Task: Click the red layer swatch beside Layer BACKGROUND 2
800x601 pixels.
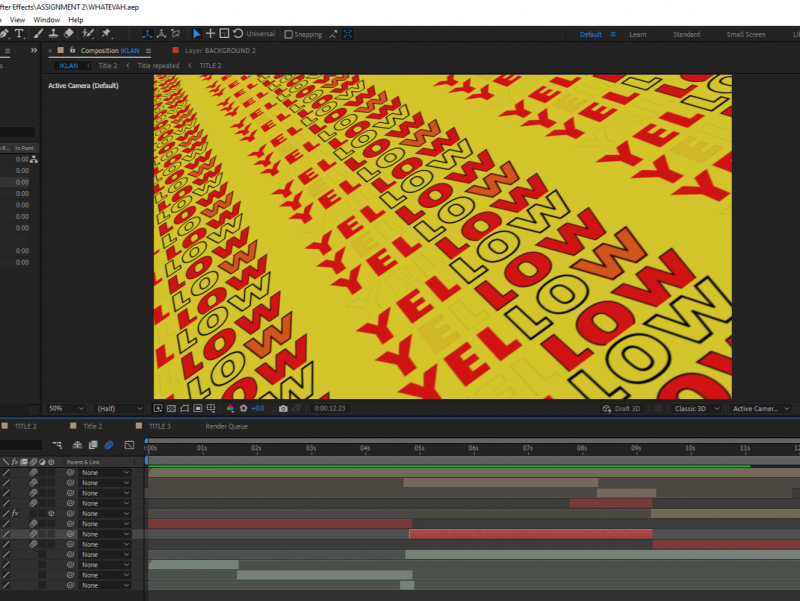Action: tap(176, 50)
